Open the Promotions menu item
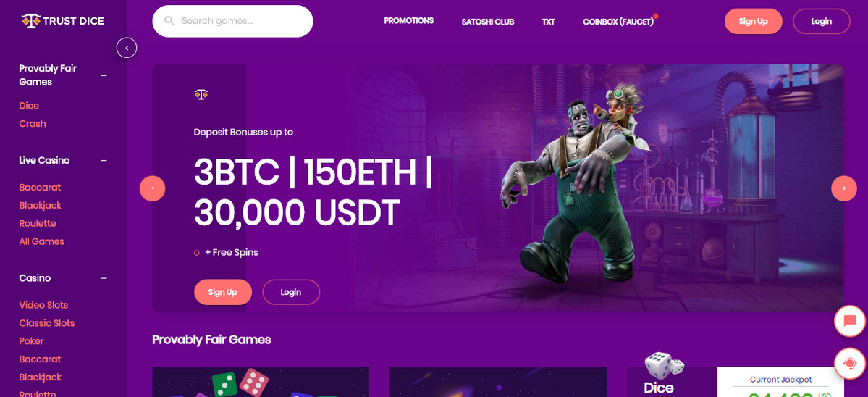 [408, 21]
